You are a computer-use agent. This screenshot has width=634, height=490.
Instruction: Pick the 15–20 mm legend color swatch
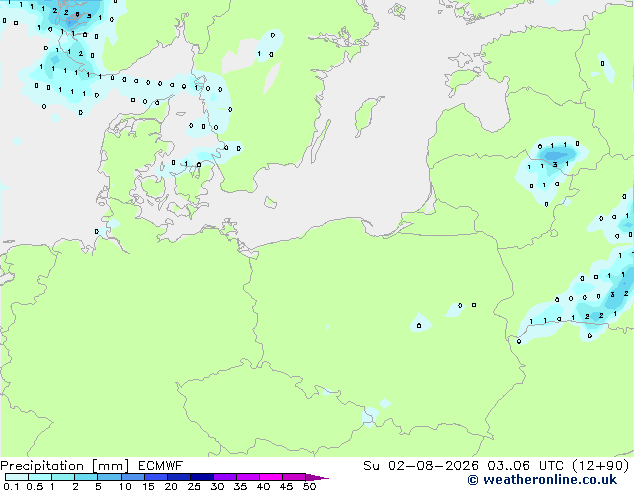pyautogui.click(x=155, y=477)
